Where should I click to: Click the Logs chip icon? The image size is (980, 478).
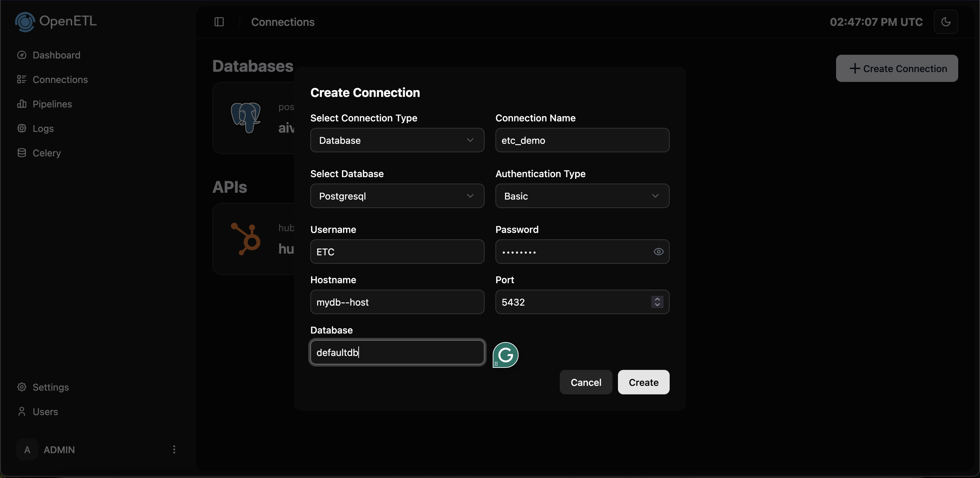(x=22, y=128)
